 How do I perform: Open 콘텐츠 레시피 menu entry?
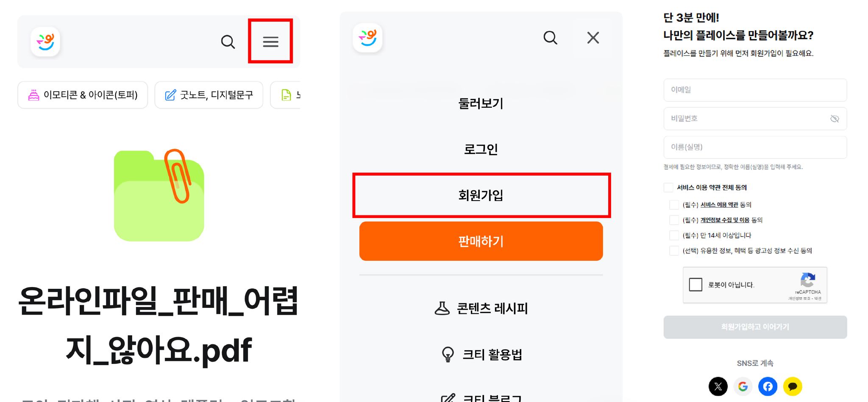481,308
